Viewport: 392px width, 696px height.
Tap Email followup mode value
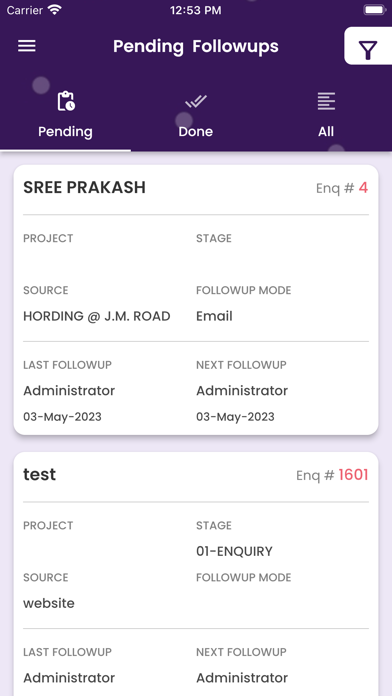coord(214,316)
